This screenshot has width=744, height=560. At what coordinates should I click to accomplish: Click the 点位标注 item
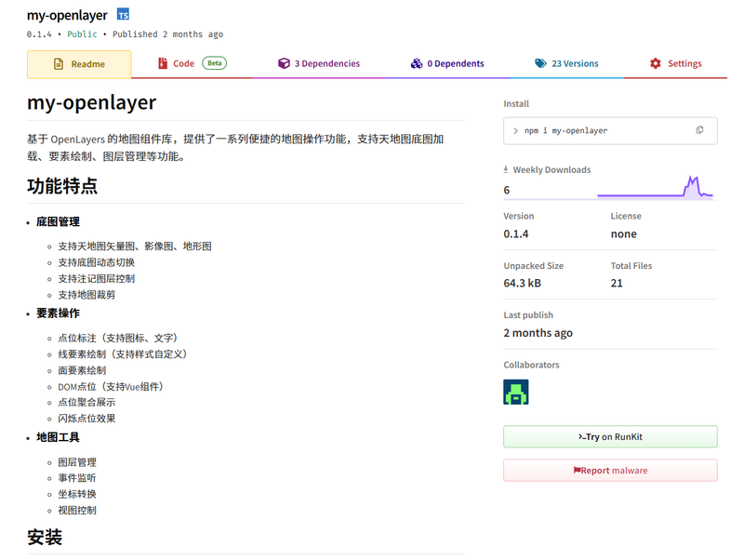[x=120, y=338]
